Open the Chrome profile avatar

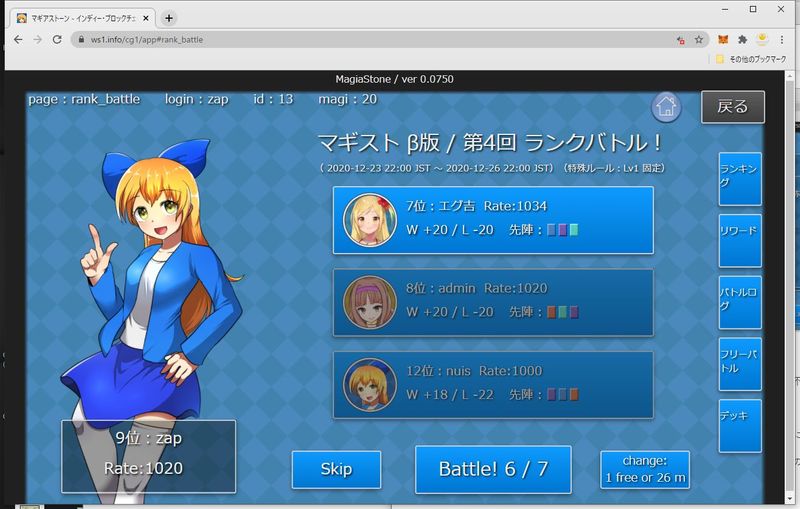click(762, 39)
